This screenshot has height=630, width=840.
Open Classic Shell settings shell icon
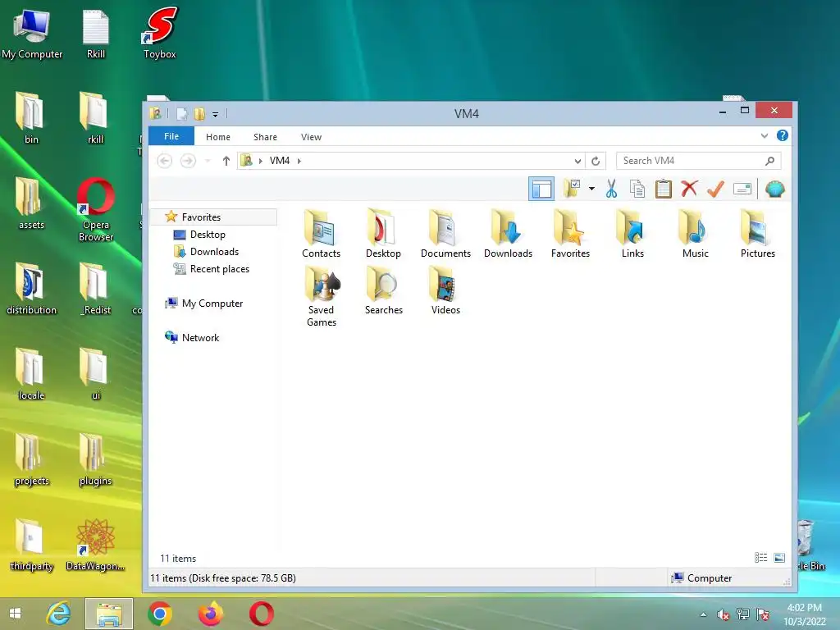774,189
